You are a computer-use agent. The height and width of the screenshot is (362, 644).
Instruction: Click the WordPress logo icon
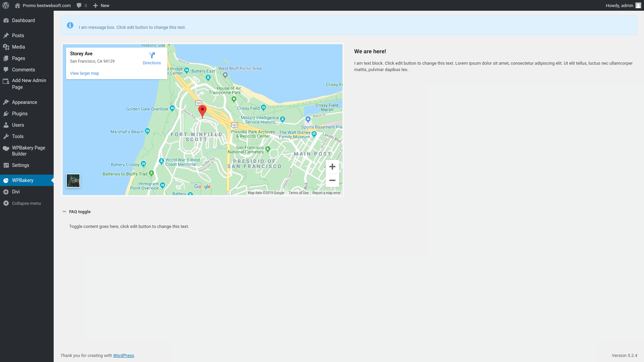[x=6, y=5]
